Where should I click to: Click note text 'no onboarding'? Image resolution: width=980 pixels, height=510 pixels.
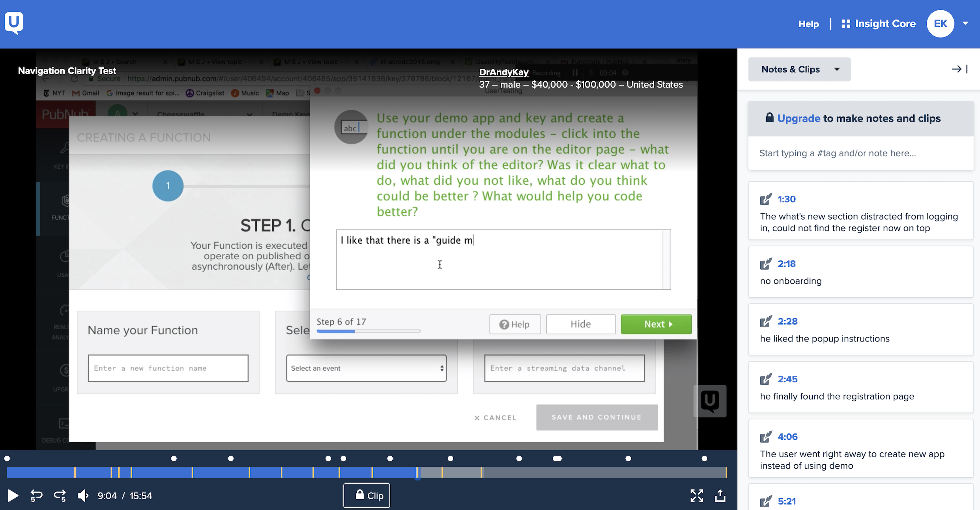point(791,281)
